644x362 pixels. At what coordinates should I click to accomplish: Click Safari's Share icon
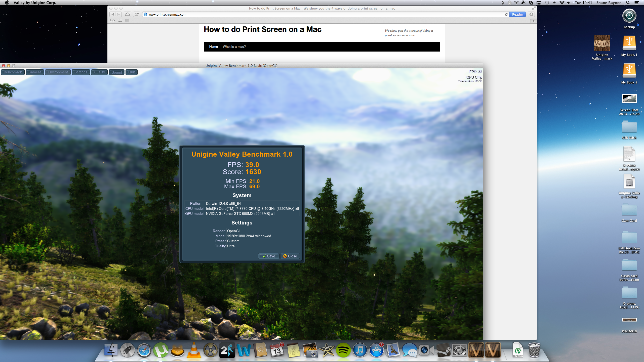click(137, 14)
